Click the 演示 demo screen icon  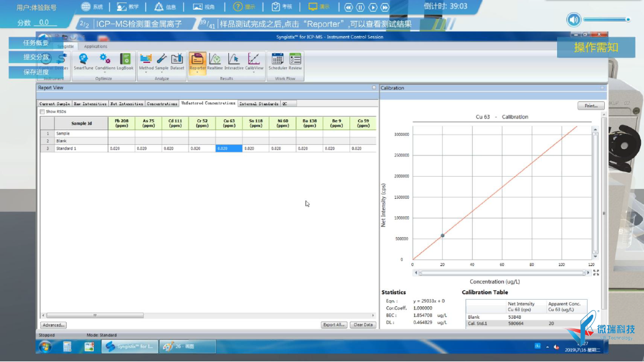313,7
